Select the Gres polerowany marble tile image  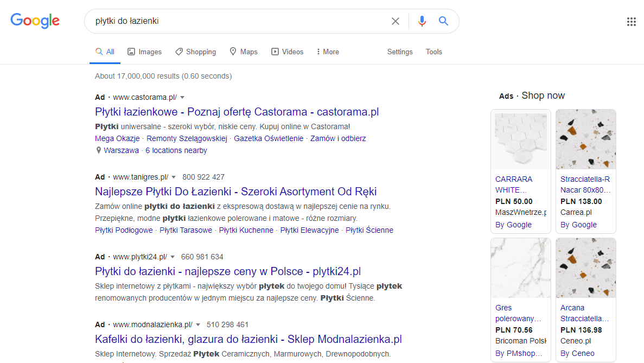520,268
